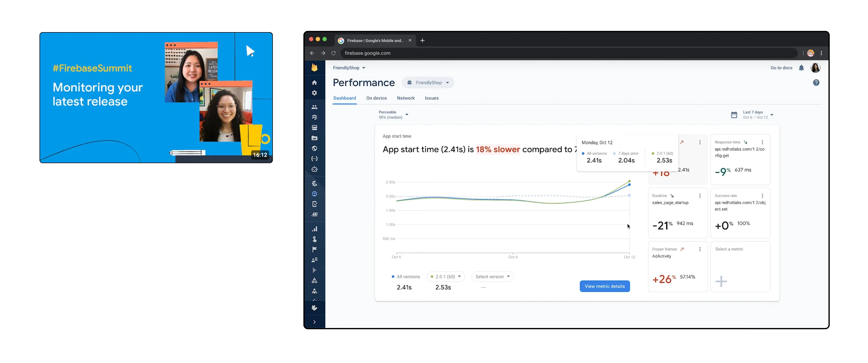Open the FriendlyShop project dropdown
Screen dimensions: 868x363
(428, 82)
